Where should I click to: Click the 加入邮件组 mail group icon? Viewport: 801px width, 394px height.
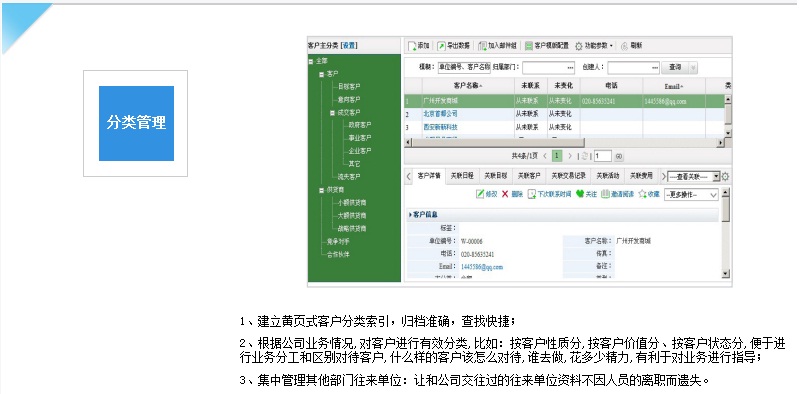click(x=482, y=46)
